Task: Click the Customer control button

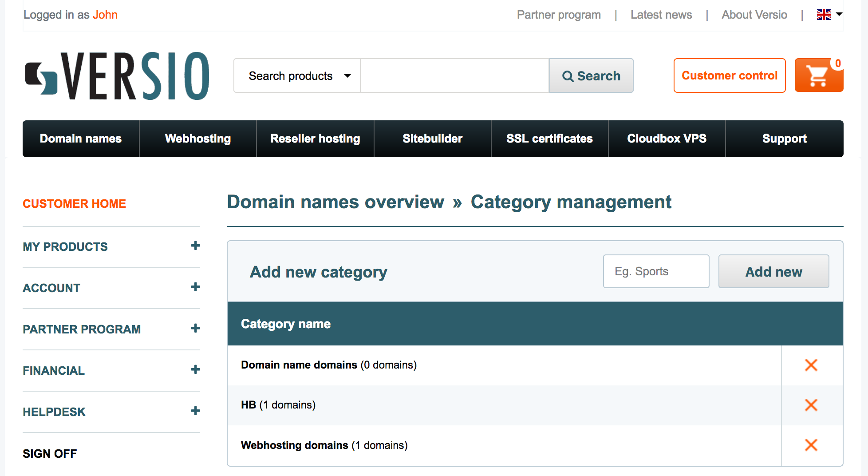Action: coord(729,75)
